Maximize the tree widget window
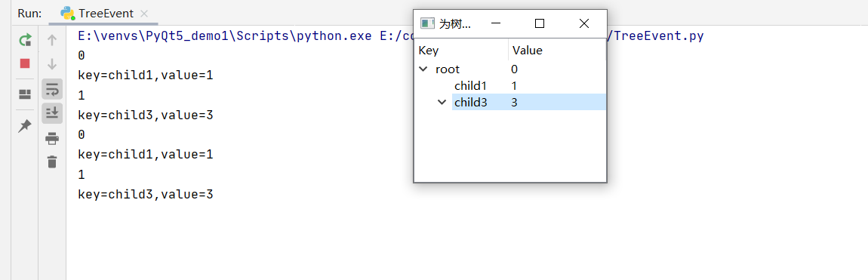The image size is (868, 280). pyautogui.click(x=540, y=23)
